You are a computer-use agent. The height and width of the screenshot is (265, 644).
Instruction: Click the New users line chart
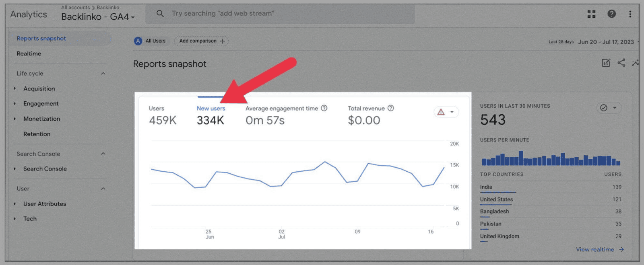pos(298,175)
